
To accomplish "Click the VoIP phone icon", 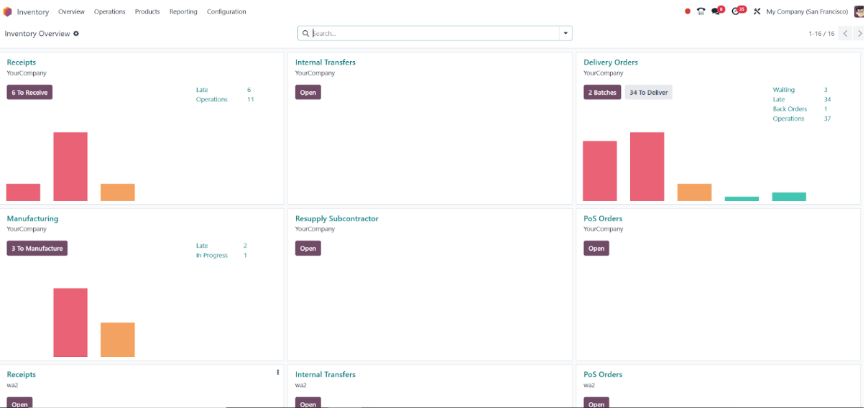I will pyautogui.click(x=701, y=11).
